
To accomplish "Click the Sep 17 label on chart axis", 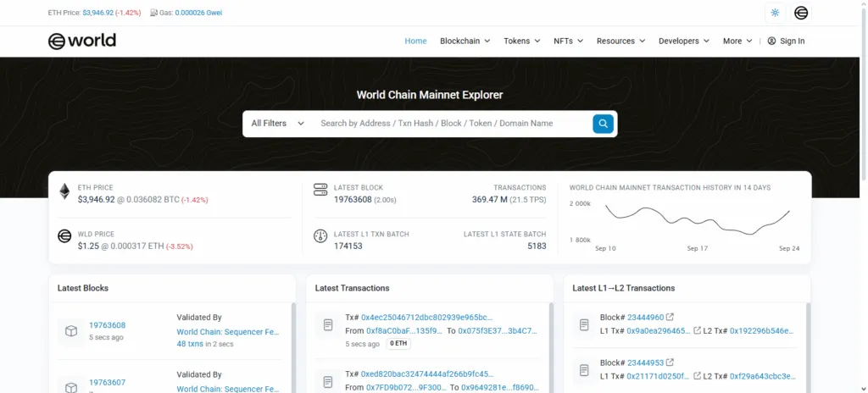I will pyautogui.click(x=698, y=248).
